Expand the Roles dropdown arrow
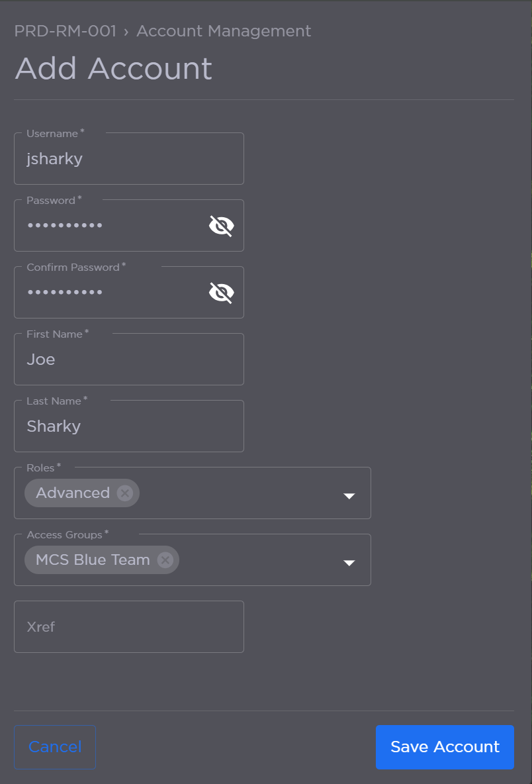The height and width of the screenshot is (784, 532). (x=349, y=496)
